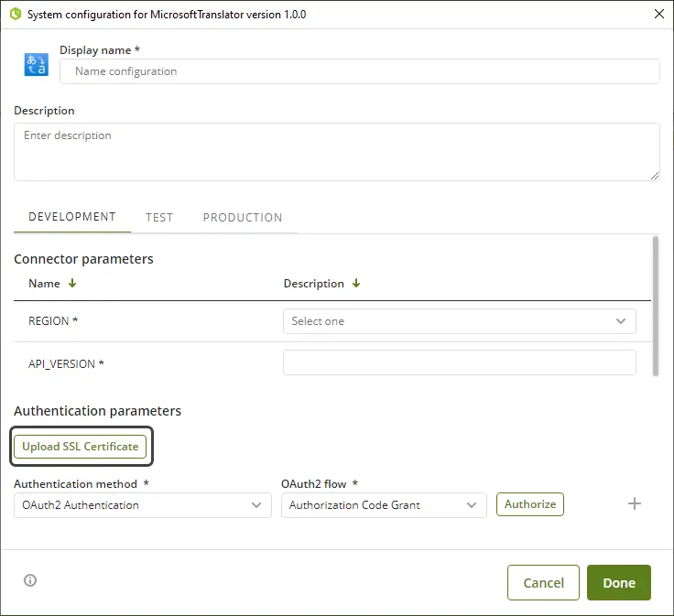
Task: Focus the API_VERSION input field
Action: click(x=460, y=362)
